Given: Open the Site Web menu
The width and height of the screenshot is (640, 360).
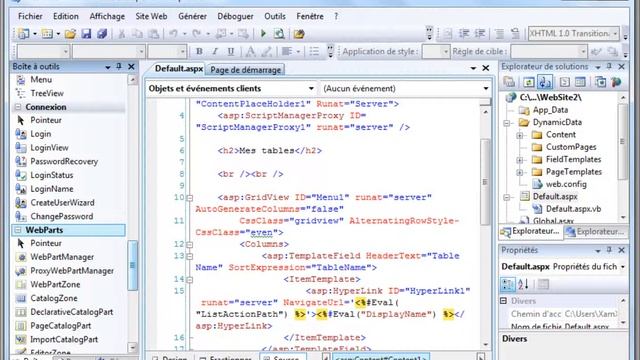Looking at the screenshot, I should pyautogui.click(x=151, y=16).
